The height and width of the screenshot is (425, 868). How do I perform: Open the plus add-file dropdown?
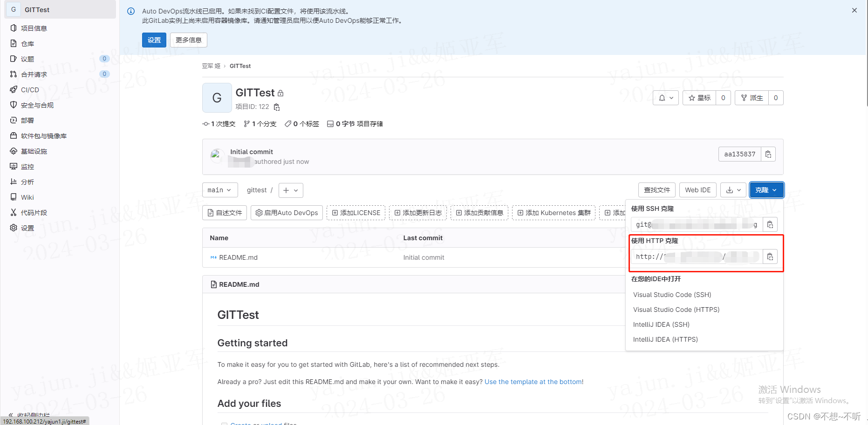pos(291,190)
